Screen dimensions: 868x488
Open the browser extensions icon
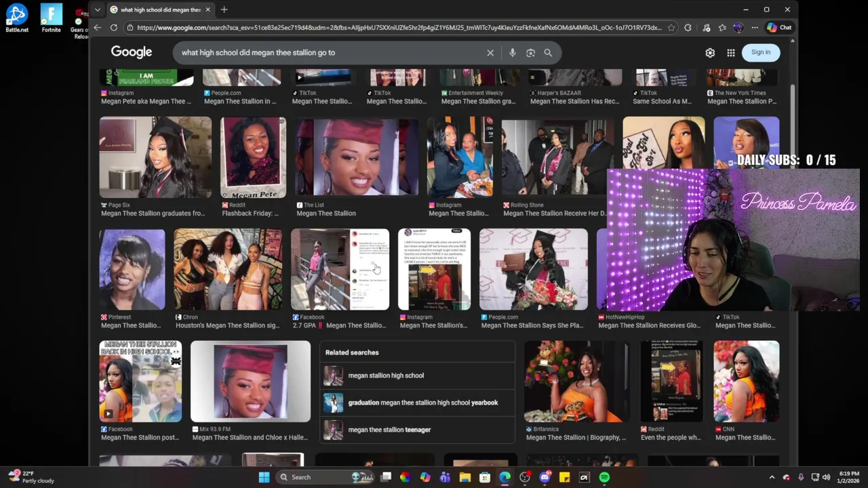click(688, 28)
